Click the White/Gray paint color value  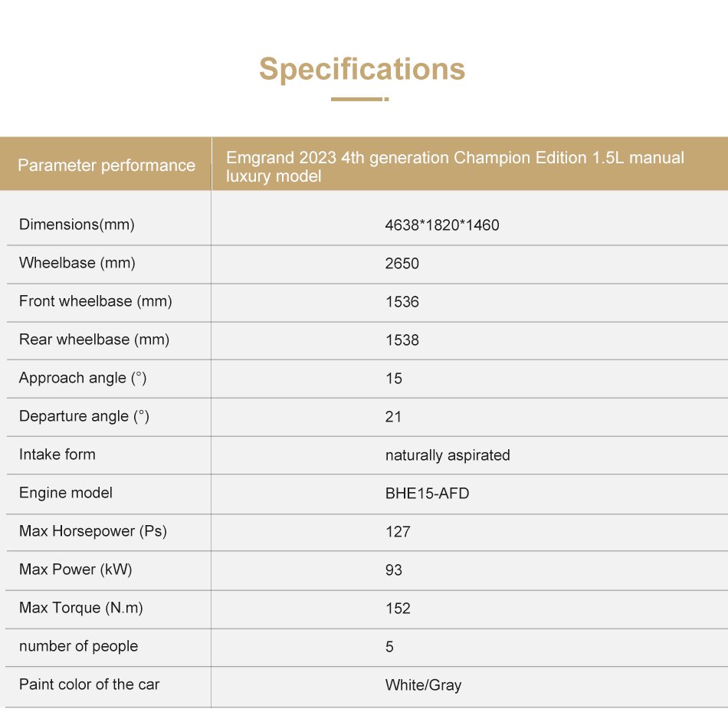pyautogui.click(x=424, y=685)
